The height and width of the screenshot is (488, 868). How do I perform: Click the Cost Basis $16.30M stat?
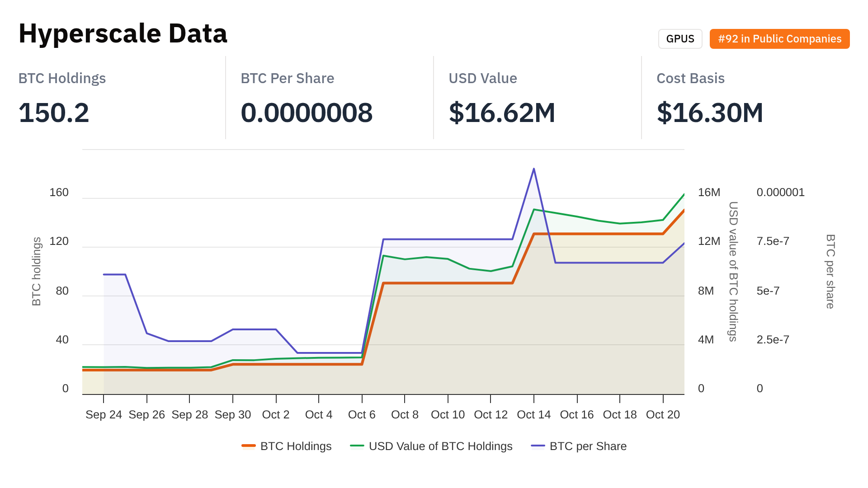[x=710, y=113]
